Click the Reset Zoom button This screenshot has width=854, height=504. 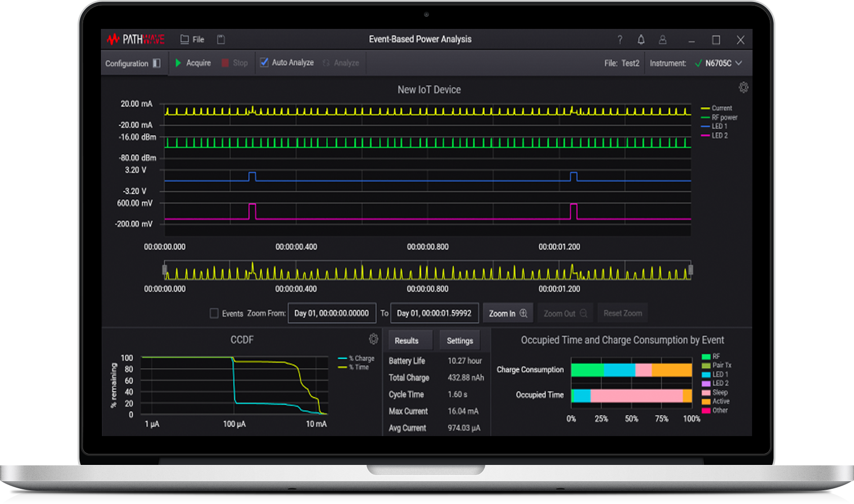click(x=622, y=313)
